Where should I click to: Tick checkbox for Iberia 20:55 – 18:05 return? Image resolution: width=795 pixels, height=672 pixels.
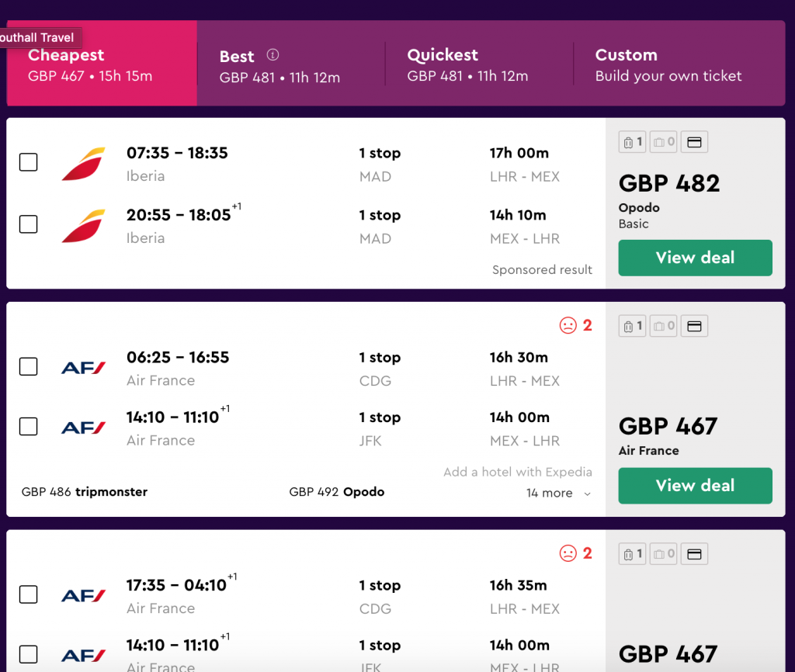tap(29, 224)
